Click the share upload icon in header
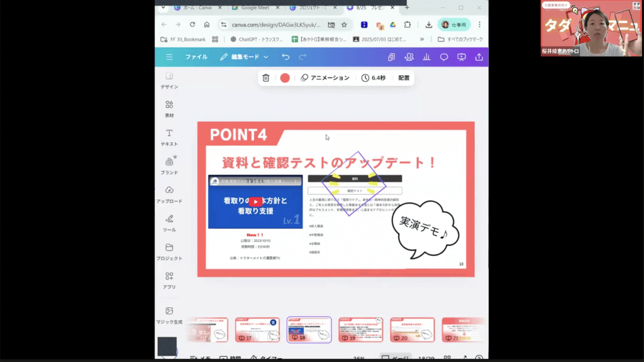This screenshot has width=644, height=362. (479, 57)
